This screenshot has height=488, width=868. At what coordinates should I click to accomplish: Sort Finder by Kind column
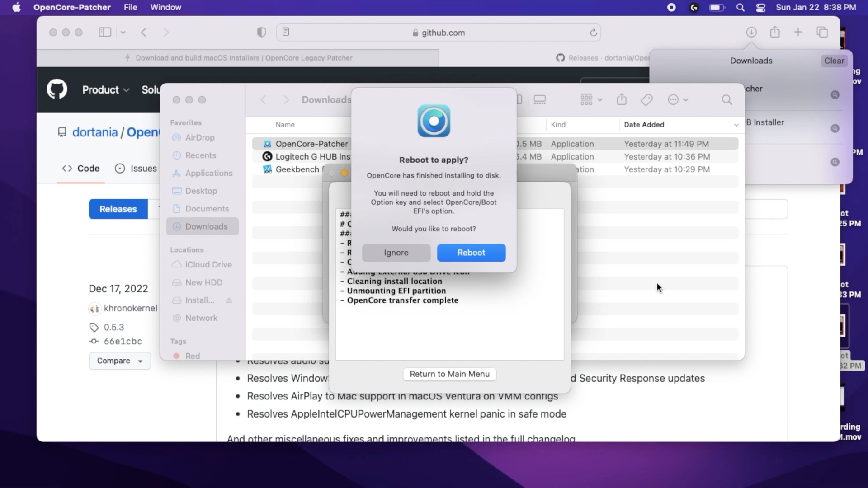[x=582, y=125]
